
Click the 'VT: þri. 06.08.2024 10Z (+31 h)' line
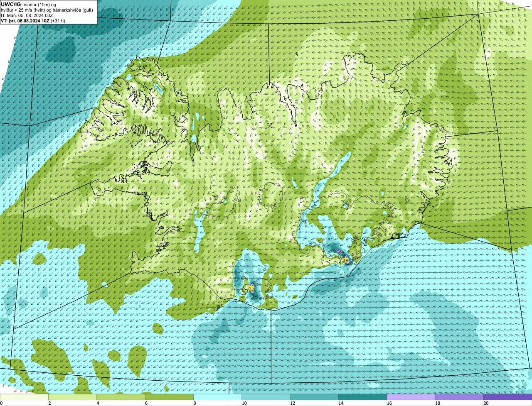(x=33, y=21)
